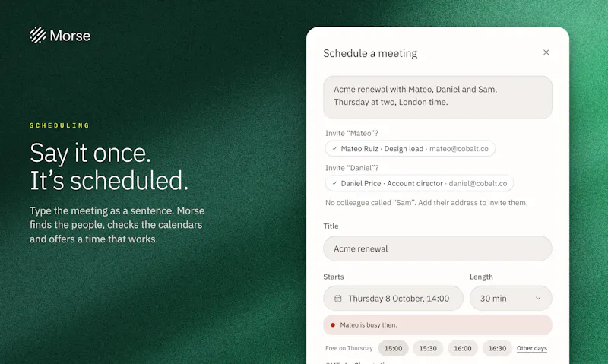
Task: Toggle the Mateo Ruiz invite chip
Action: click(x=410, y=148)
